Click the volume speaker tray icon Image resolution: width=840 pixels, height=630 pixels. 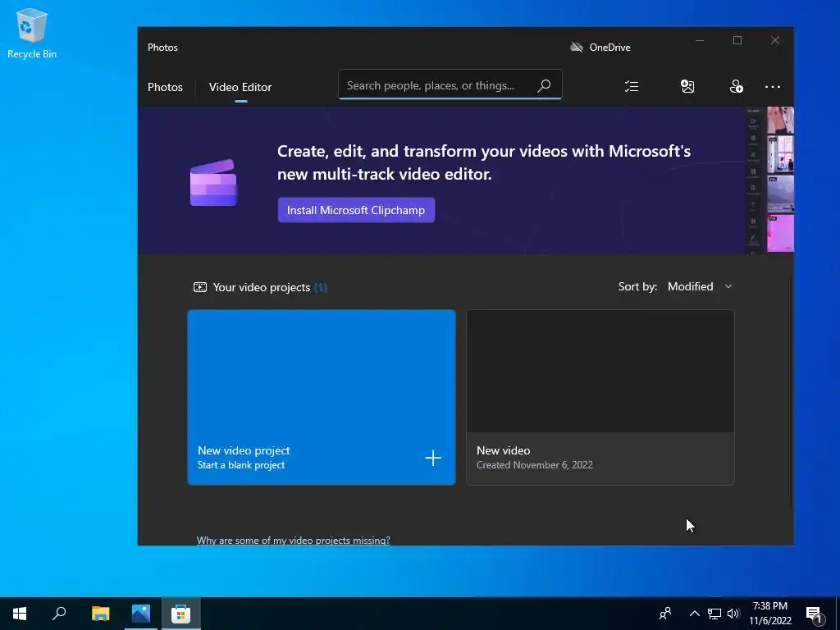(733, 614)
